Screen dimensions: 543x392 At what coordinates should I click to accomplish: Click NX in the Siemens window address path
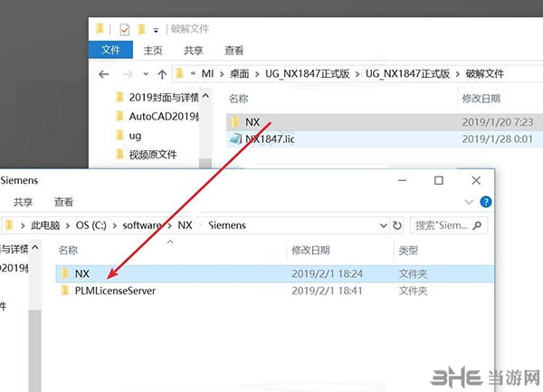185,225
